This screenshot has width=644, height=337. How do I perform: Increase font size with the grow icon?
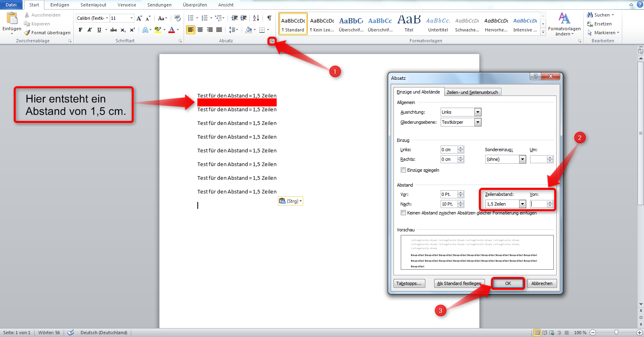pos(139,18)
